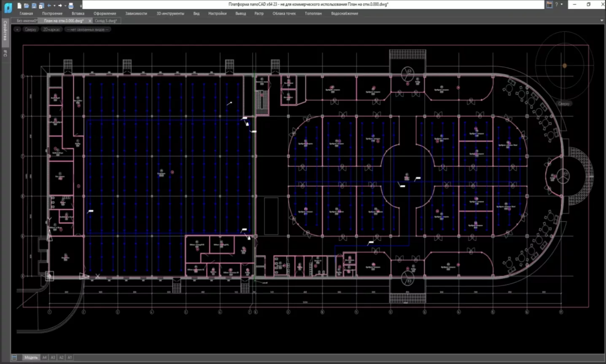Image resolution: width=606 pixels, height=364 pixels.
Task: Create a new document with the New icon
Action: pos(19,6)
